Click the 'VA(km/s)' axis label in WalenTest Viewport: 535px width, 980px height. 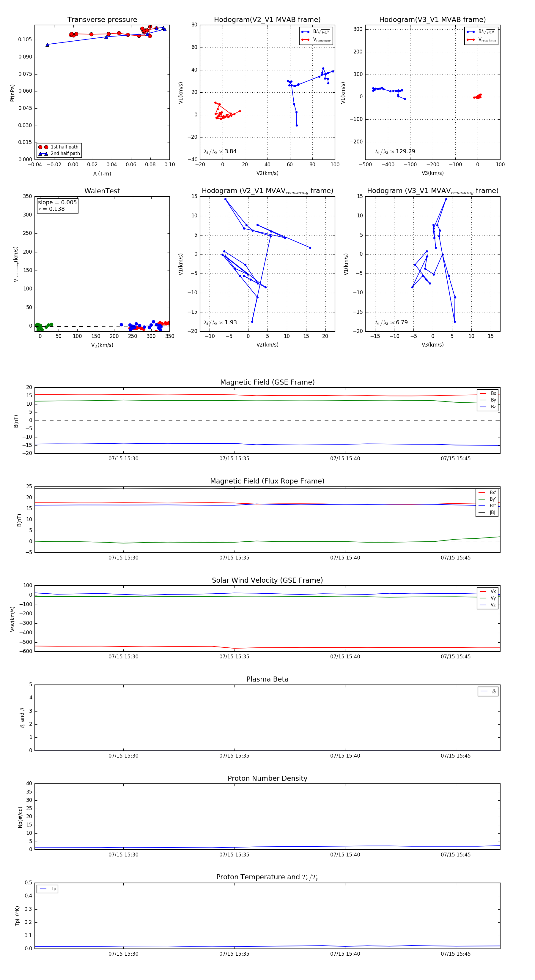tap(102, 345)
